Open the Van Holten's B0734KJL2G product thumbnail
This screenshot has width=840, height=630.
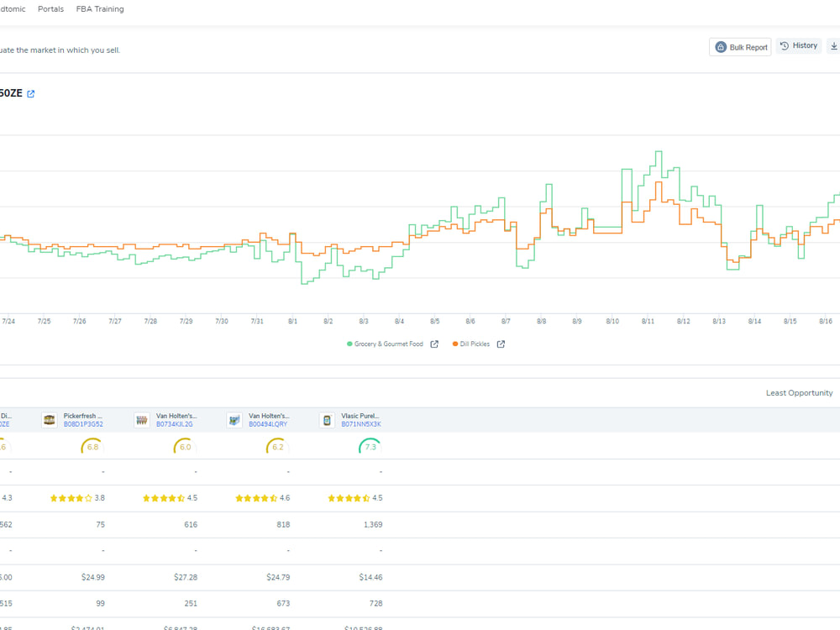pyautogui.click(x=142, y=420)
